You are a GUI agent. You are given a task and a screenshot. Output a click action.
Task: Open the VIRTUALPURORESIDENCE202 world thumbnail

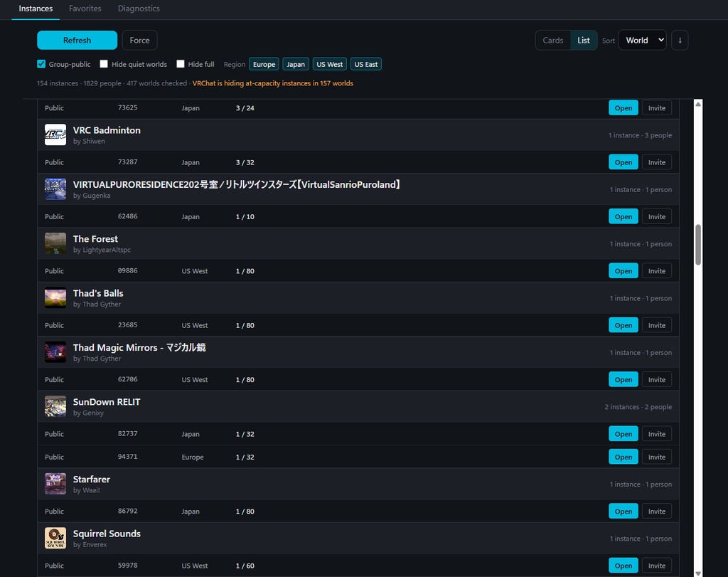tap(55, 189)
